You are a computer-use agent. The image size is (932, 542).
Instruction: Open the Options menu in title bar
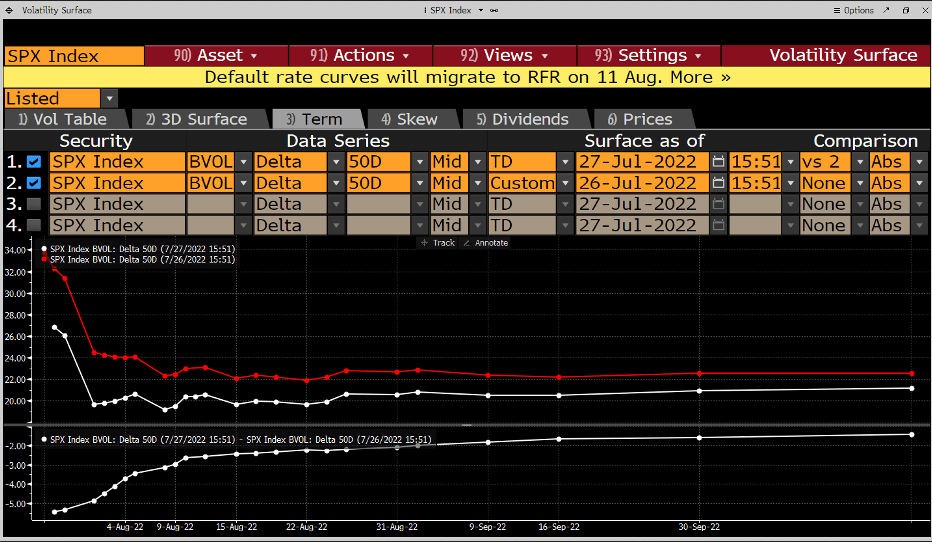coord(854,10)
